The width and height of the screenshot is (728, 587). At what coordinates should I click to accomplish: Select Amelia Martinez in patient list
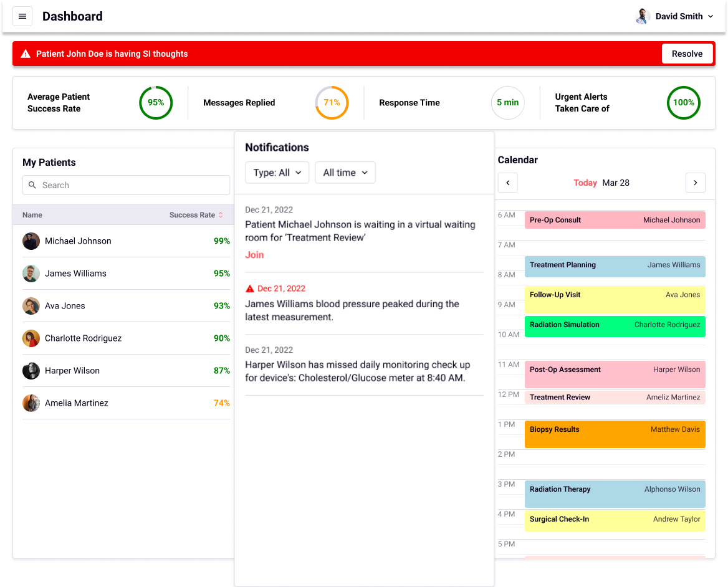[76, 403]
